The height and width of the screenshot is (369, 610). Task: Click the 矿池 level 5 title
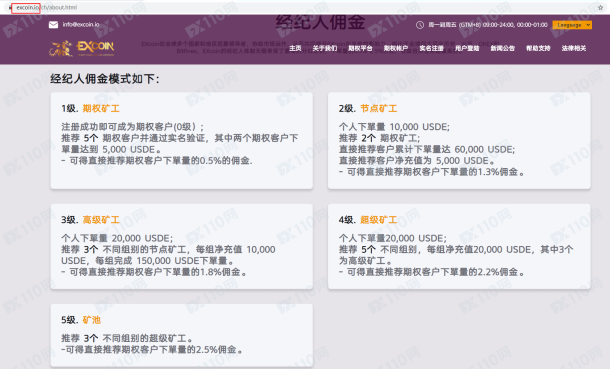pos(91,320)
